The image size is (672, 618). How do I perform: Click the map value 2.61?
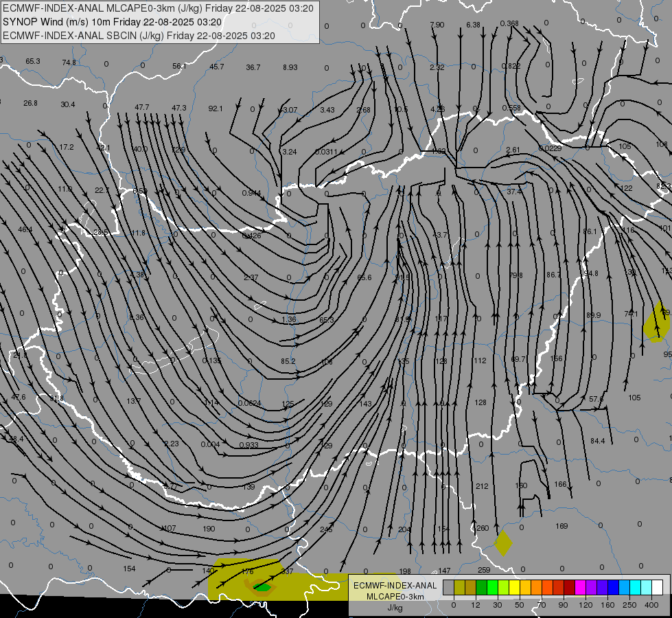pos(513,150)
